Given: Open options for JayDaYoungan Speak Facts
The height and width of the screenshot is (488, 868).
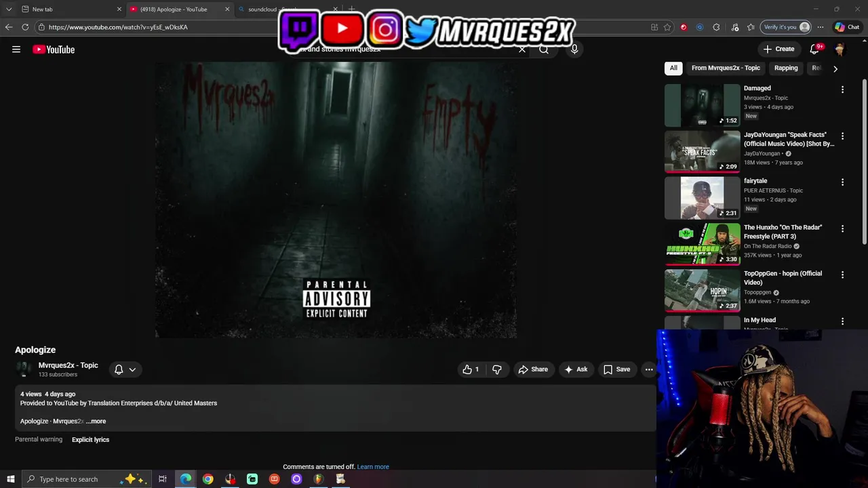Looking at the screenshot, I should [x=842, y=136].
